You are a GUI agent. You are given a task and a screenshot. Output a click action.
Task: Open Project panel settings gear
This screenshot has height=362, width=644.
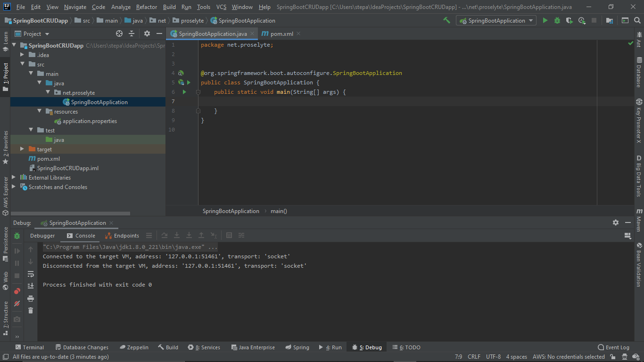tap(147, 33)
